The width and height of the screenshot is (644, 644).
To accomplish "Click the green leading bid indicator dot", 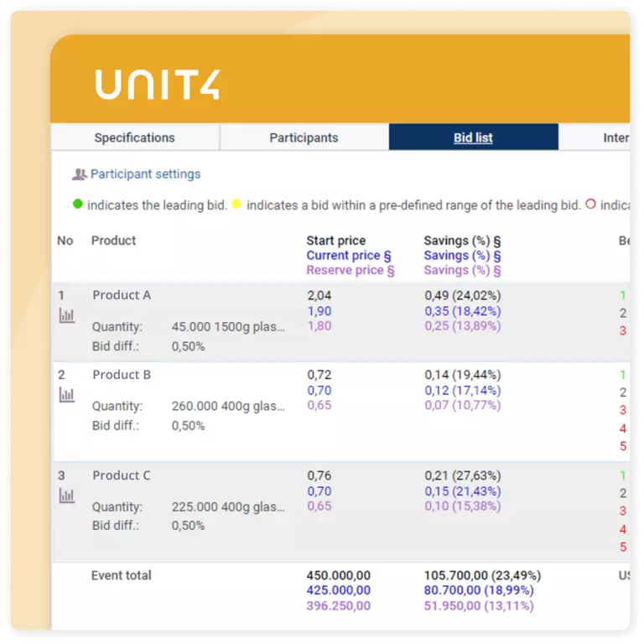I will click(x=78, y=204).
